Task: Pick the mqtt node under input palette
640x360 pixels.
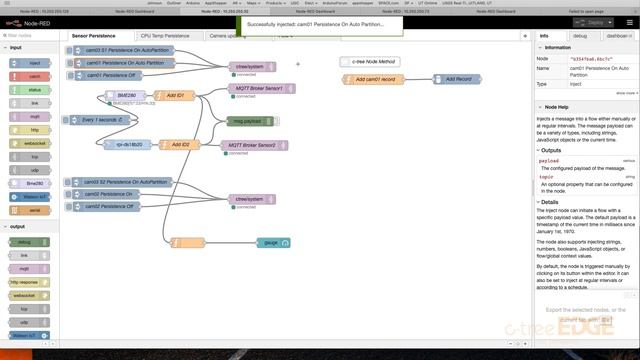Action: pyautogui.click(x=30, y=117)
